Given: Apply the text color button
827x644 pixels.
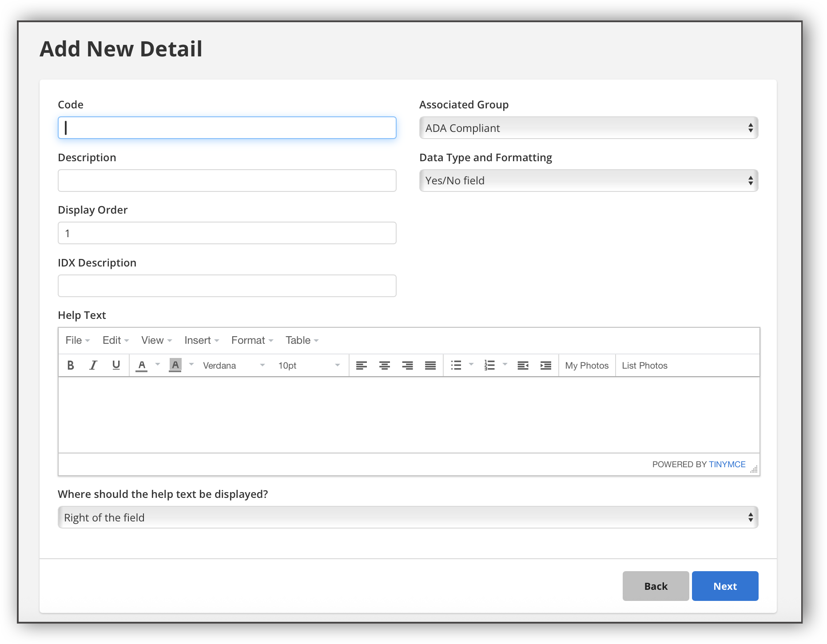Looking at the screenshot, I should 142,366.
